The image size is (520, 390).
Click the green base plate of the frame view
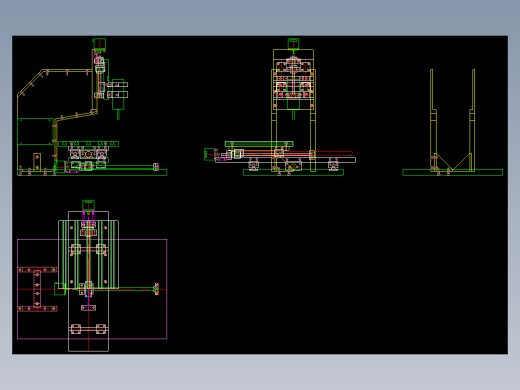tap(452, 172)
